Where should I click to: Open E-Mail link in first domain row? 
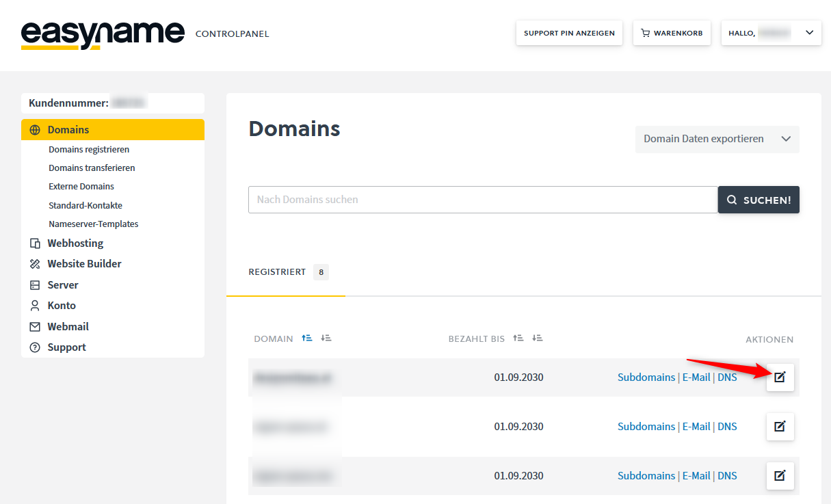click(x=696, y=377)
